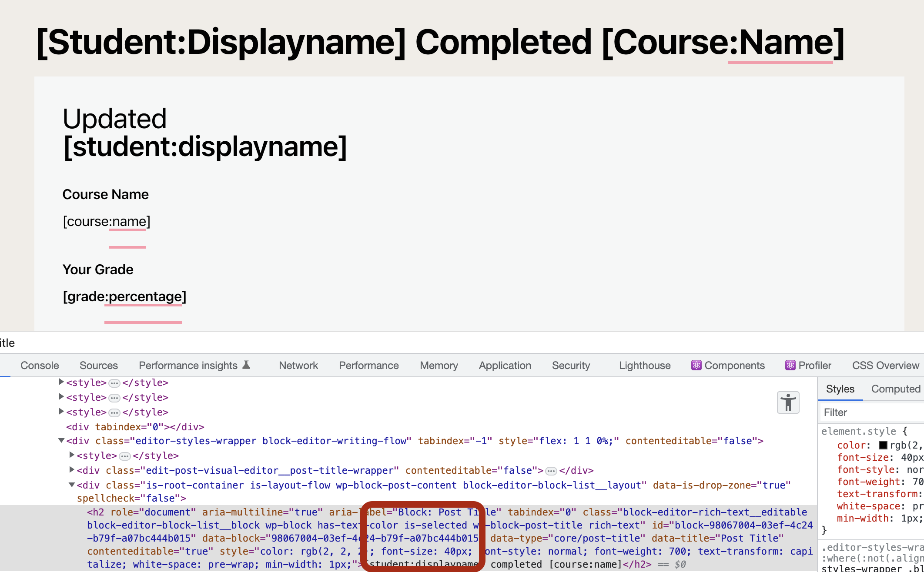
Task: Collapse the editor-styles-wrapper div
Action: point(62,440)
